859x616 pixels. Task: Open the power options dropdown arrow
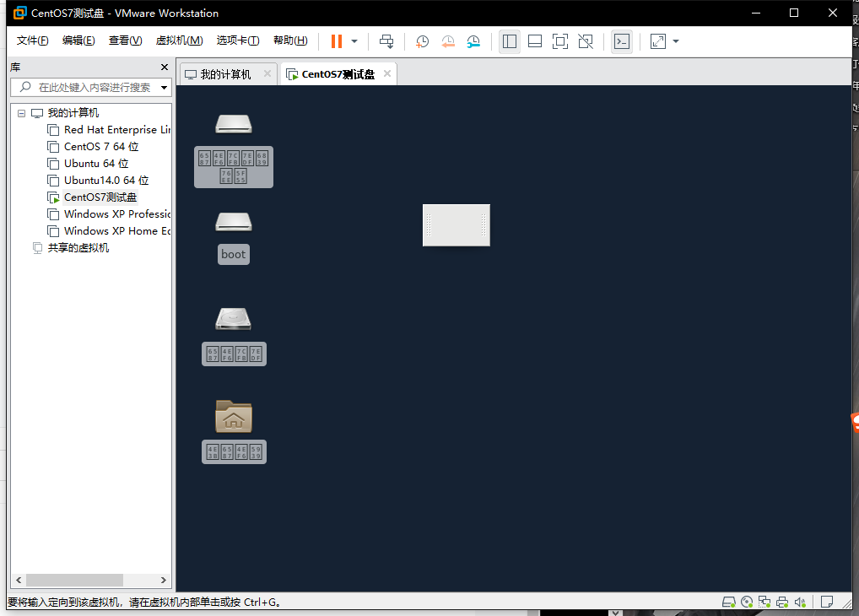click(354, 41)
